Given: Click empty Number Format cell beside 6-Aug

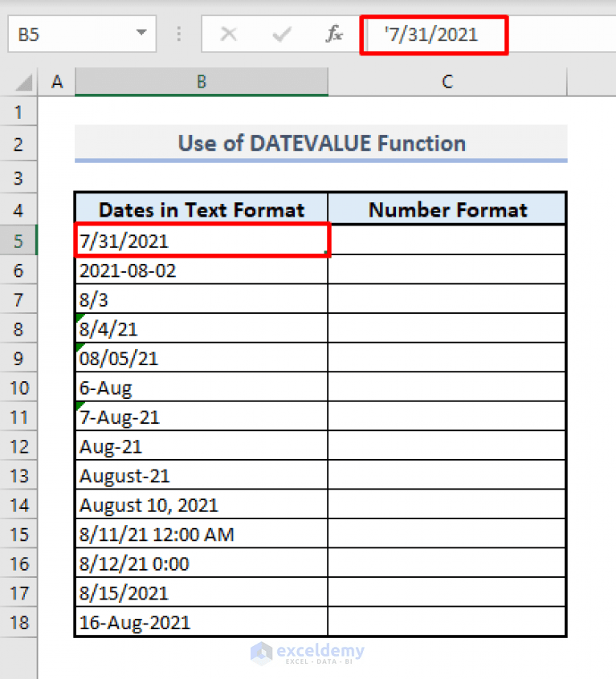Looking at the screenshot, I should point(447,387).
